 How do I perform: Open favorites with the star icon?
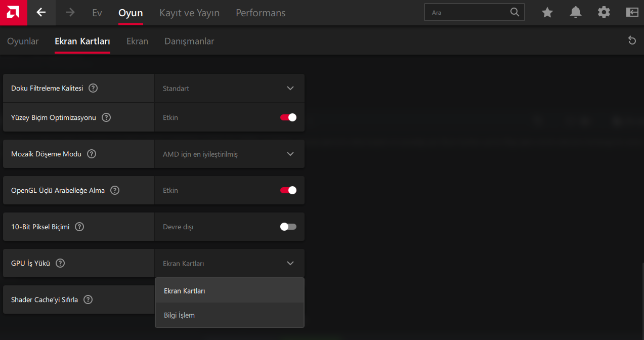pyautogui.click(x=547, y=13)
